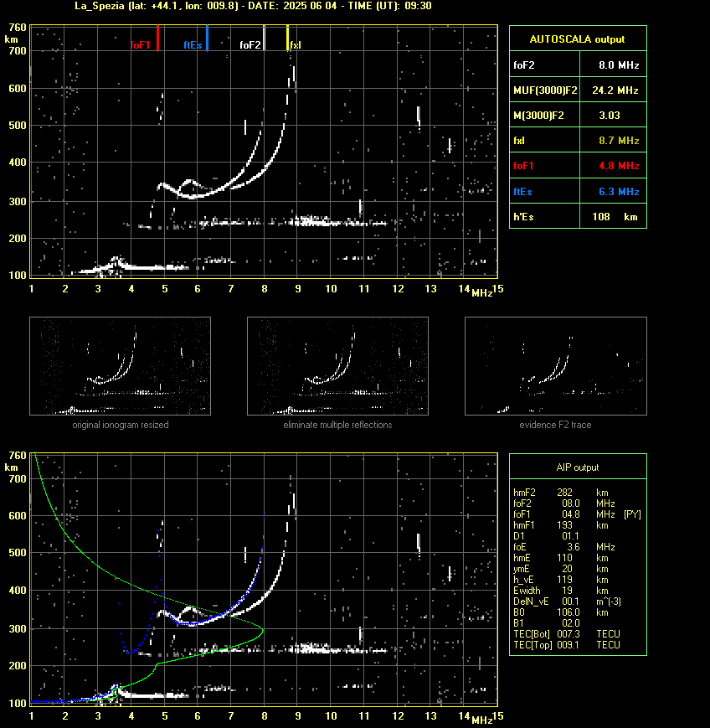Click the 'AIP output' panel header
The height and width of the screenshot is (728, 710).
(577, 467)
